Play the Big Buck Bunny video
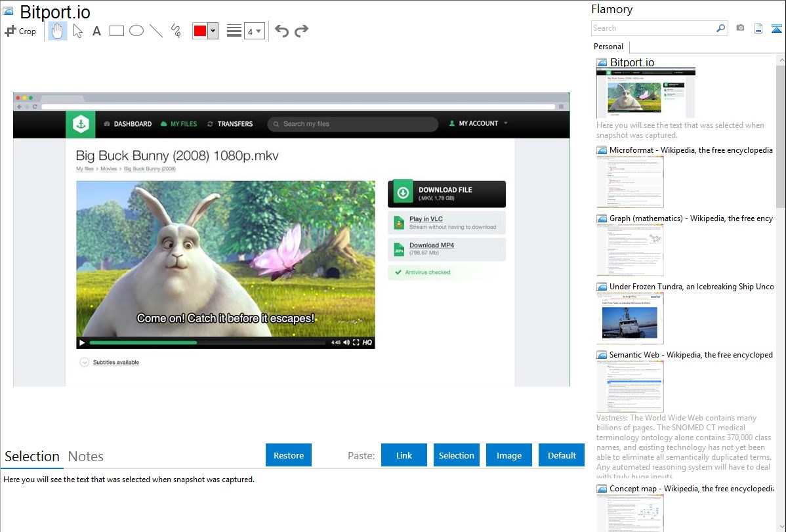786x532 pixels. tap(82, 342)
